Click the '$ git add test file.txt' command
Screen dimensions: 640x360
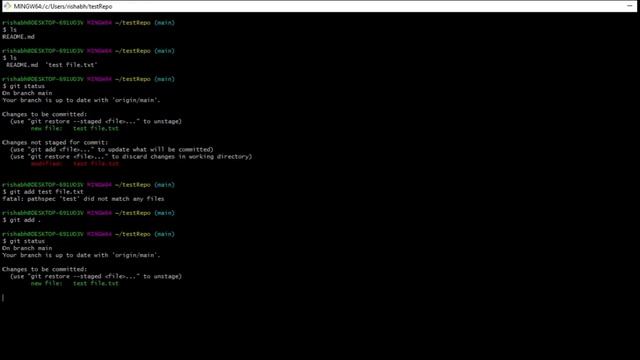(43, 192)
